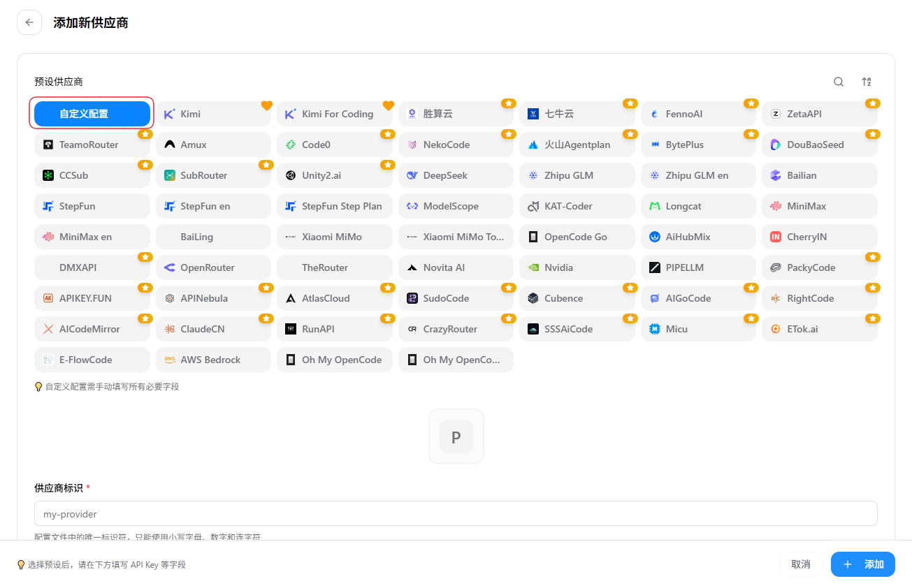Image resolution: width=912 pixels, height=588 pixels.
Task: Click the Novita AI logo icon
Action: coord(412,267)
